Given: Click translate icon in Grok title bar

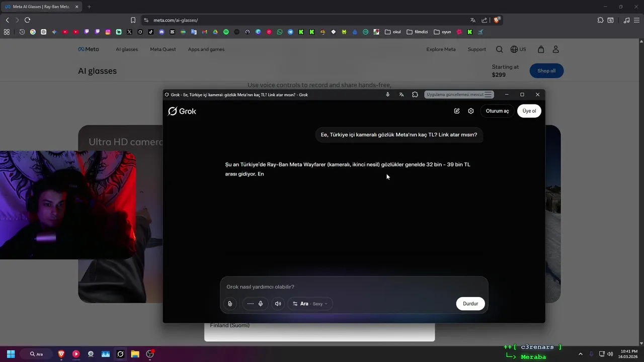Looking at the screenshot, I should (x=401, y=95).
